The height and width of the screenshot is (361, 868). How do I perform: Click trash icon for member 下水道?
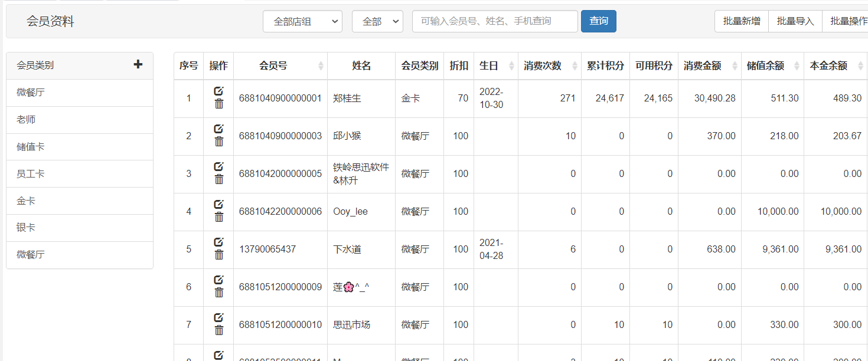218,255
